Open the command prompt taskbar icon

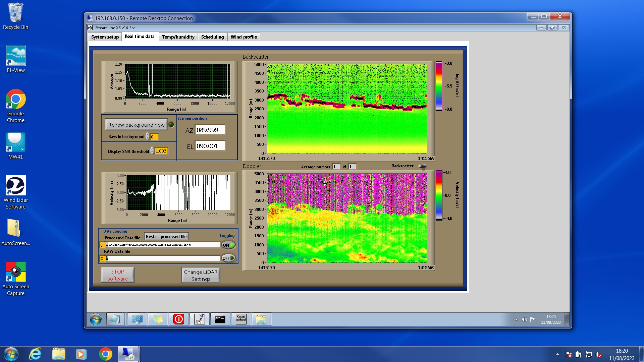tap(220, 319)
